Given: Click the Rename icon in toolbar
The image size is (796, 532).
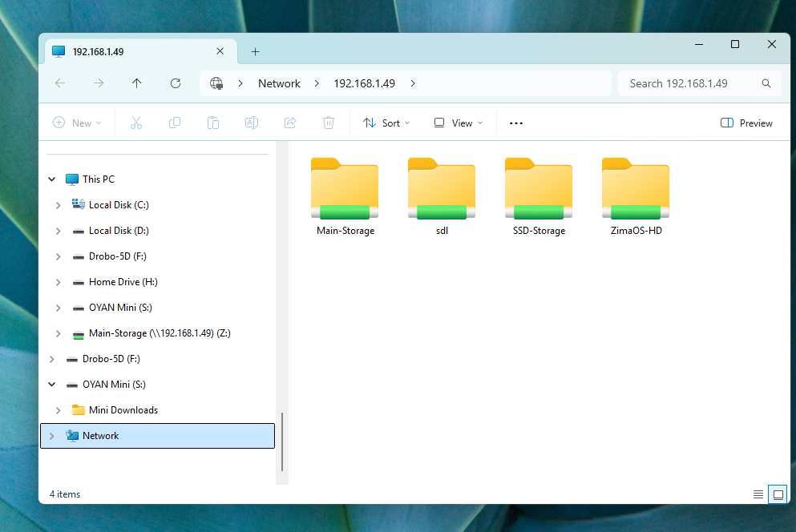Looking at the screenshot, I should click(252, 123).
